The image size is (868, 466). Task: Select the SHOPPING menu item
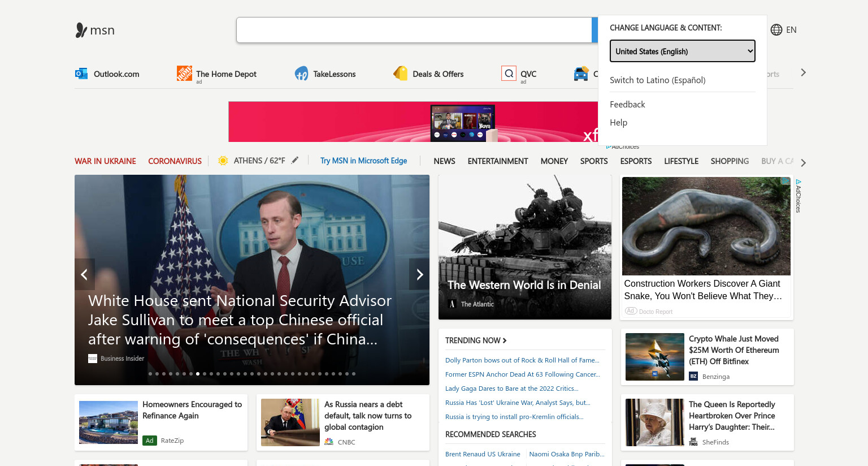[730, 161]
